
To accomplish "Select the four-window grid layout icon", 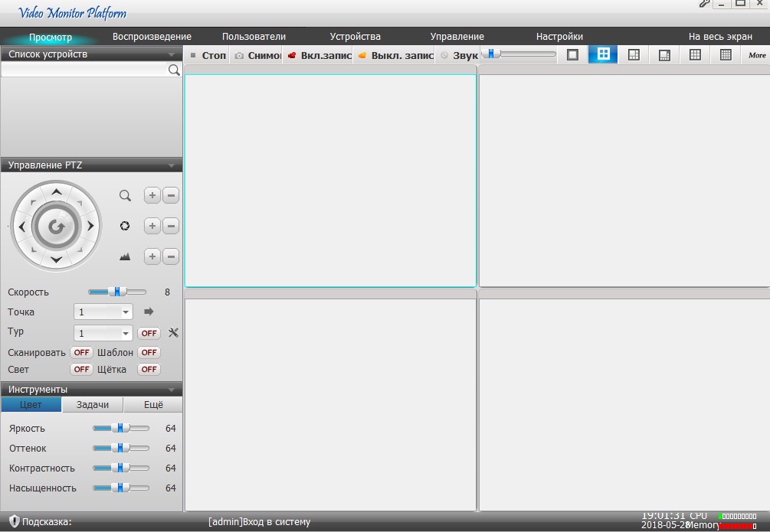I will click(x=603, y=55).
